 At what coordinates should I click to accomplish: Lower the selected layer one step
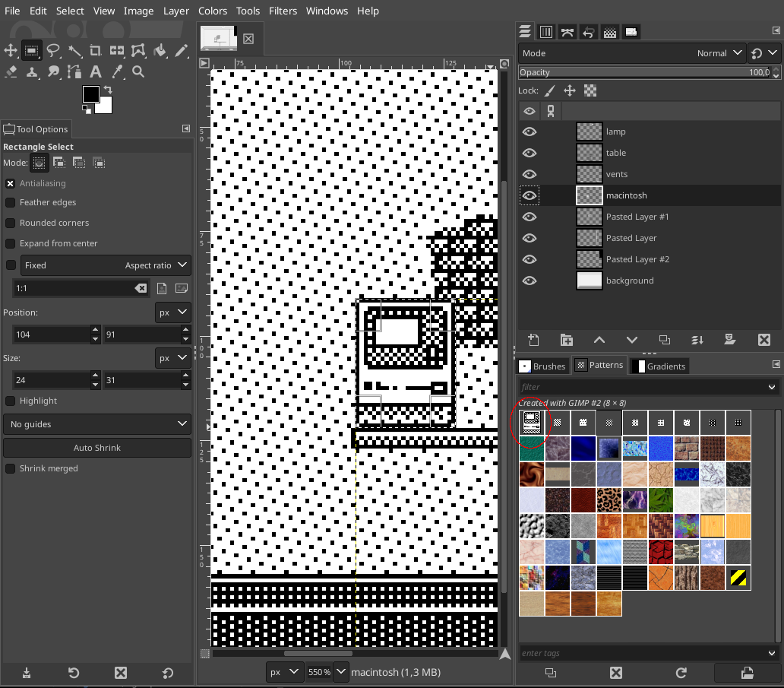[x=632, y=341]
